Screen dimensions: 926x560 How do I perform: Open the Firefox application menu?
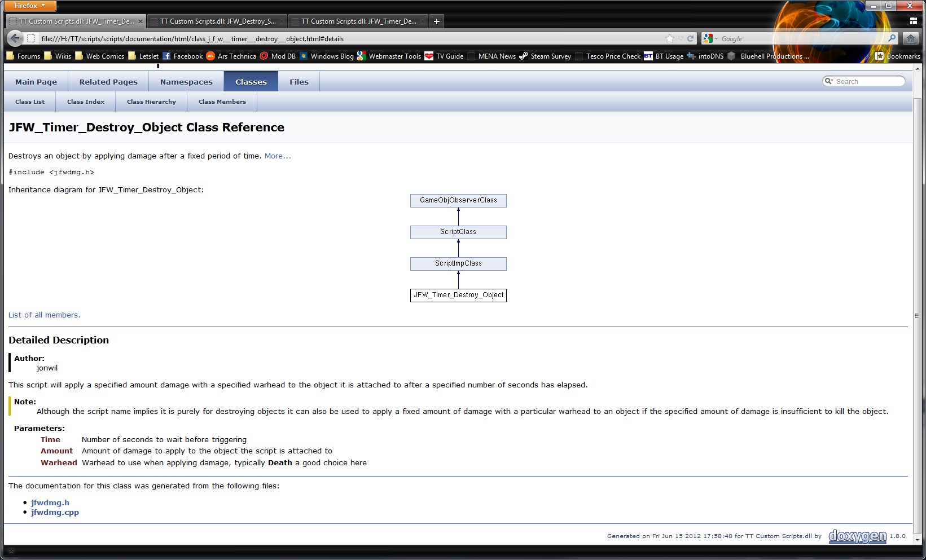click(30, 6)
